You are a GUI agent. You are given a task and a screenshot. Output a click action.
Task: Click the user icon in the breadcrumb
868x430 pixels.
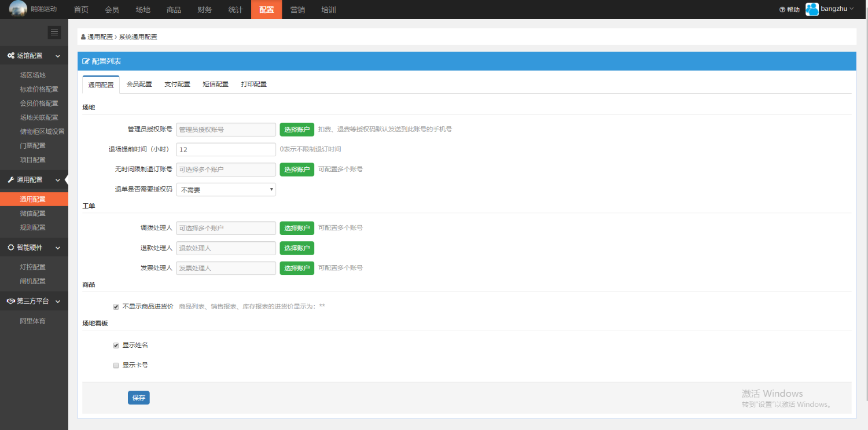tap(83, 37)
